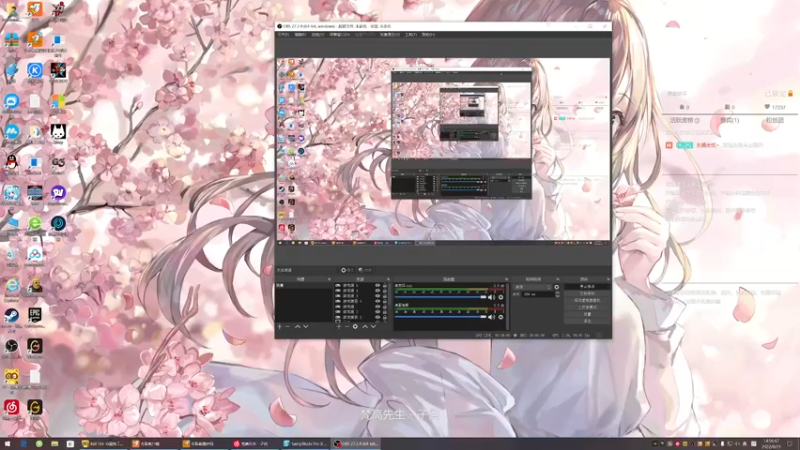Screen dimensions: 800x450
Task: Open Settings from the OBS Controls panel
Action: 588,314
